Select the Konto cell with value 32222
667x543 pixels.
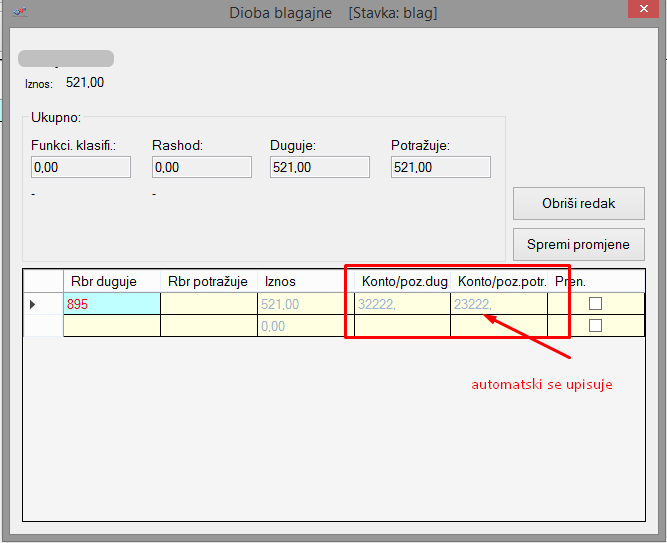point(402,304)
